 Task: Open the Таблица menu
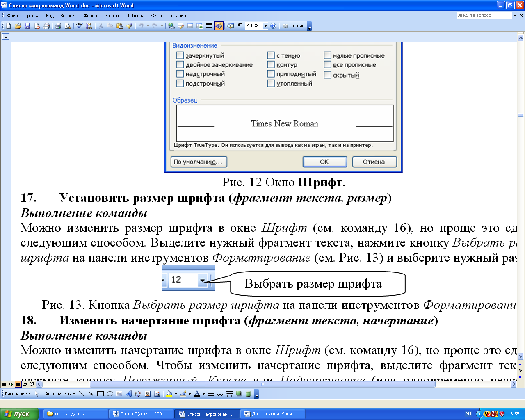[x=136, y=16]
